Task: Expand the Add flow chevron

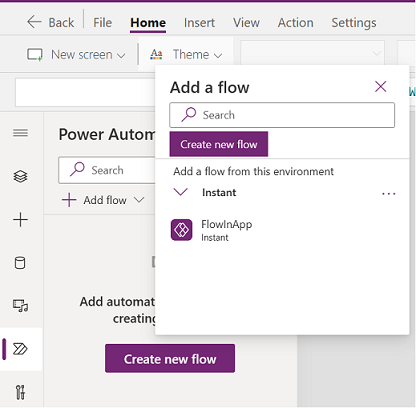Action: [x=139, y=200]
